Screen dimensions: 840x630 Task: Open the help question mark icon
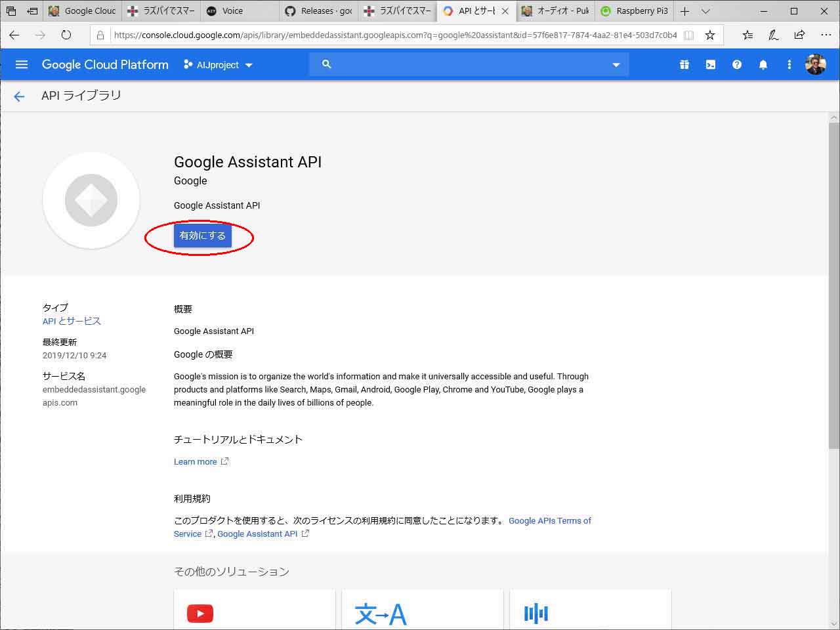[737, 64]
